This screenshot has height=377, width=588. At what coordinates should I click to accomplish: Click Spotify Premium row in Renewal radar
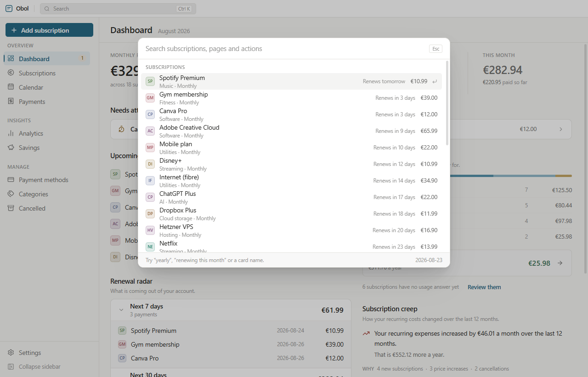(x=231, y=331)
